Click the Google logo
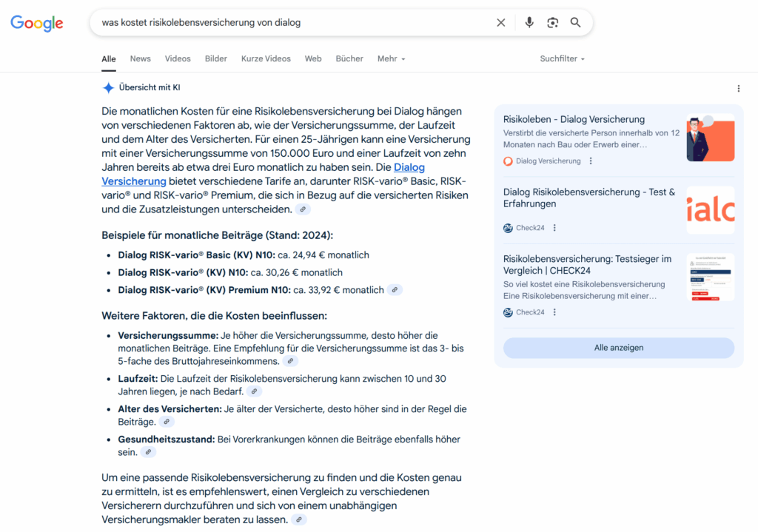Screen dimensions: 758x532 [37, 23]
